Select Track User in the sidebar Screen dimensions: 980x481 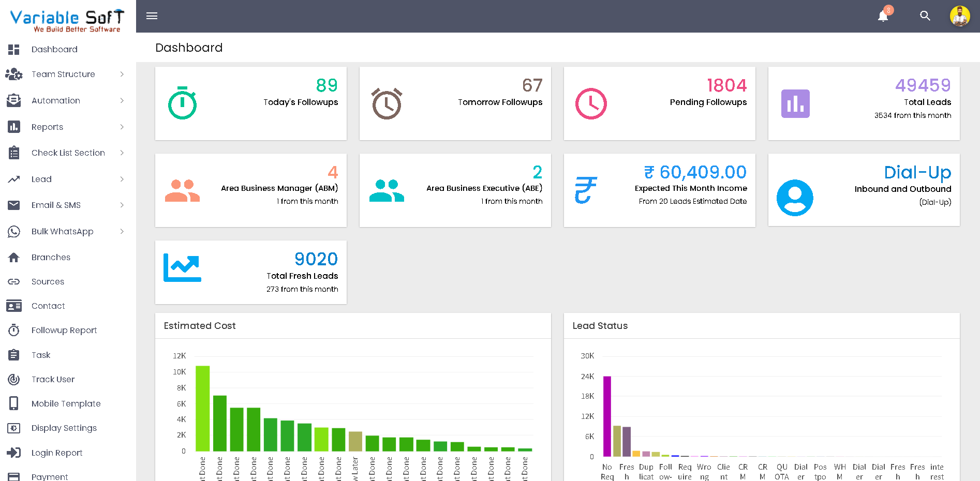[53, 380]
